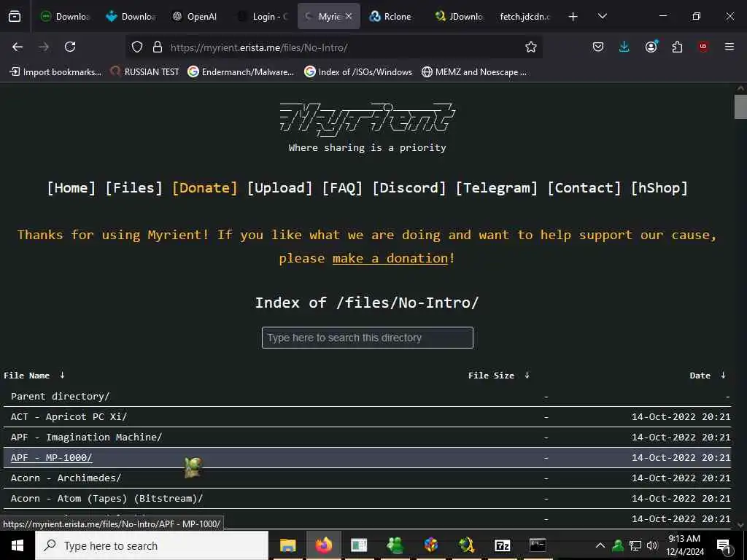Open the [FAQ] navigation link

point(343,187)
